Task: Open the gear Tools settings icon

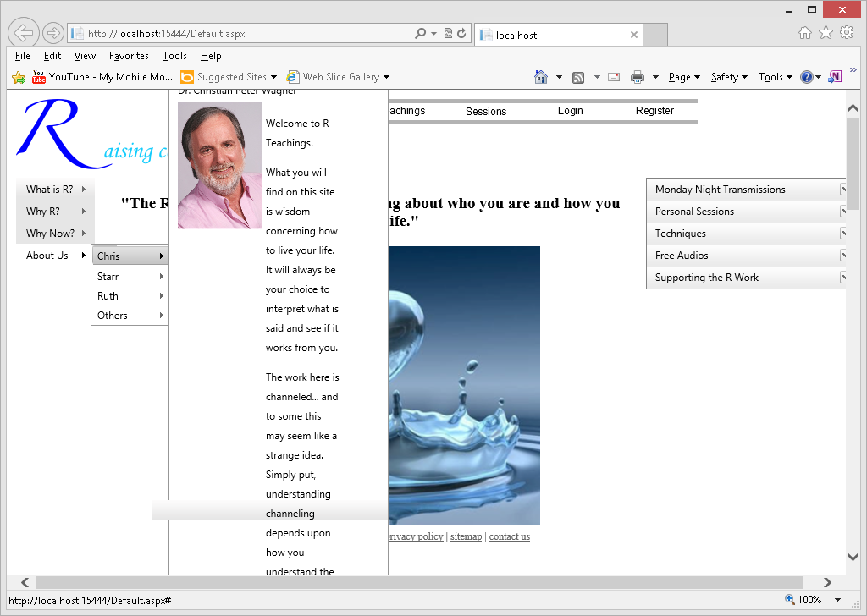Action: point(847,33)
